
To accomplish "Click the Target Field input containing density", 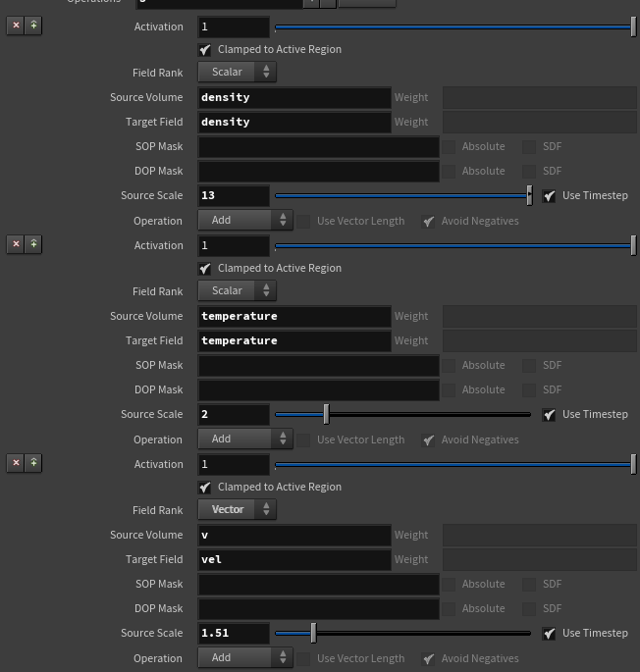I will coord(294,123).
